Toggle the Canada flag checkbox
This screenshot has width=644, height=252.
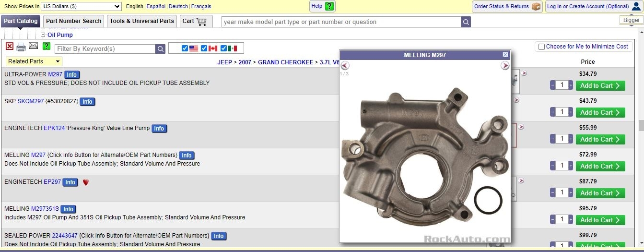pos(204,48)
